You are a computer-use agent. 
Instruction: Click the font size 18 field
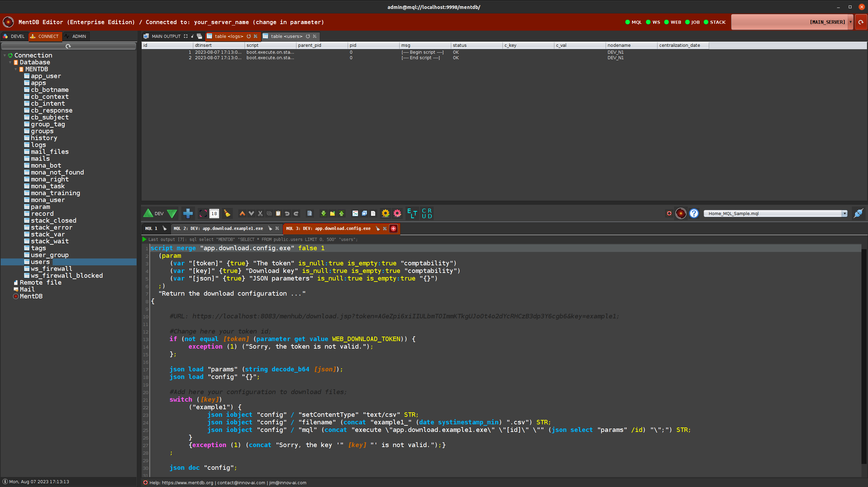tap(214, 213)
